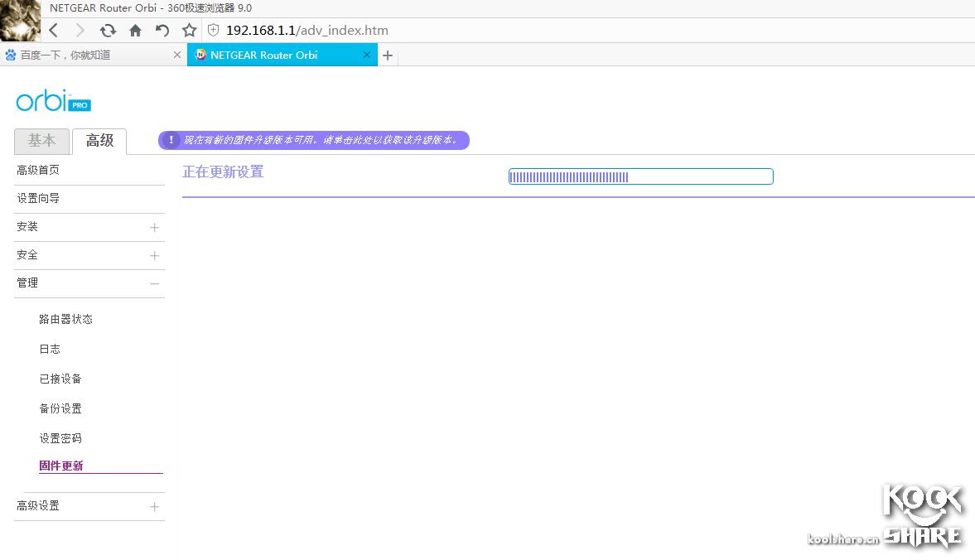Open 设置向导 in the sidebar
975x560 pixels.
click(x=38, y=198)
